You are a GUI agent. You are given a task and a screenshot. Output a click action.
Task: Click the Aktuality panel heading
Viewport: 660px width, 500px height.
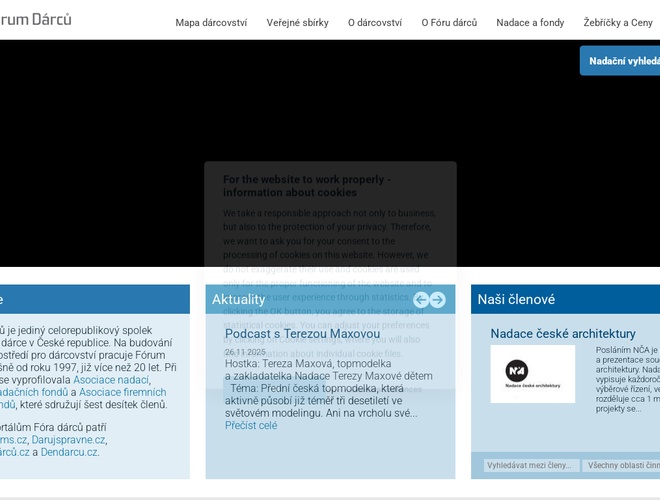pos(239,299)
